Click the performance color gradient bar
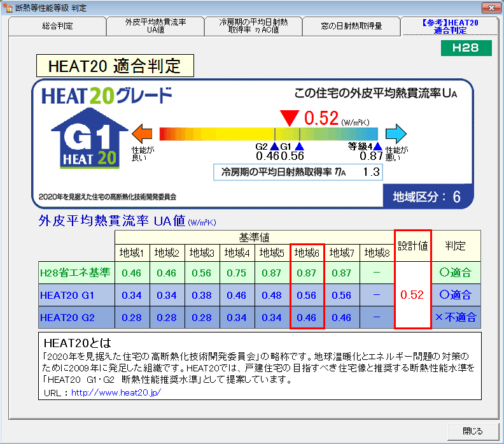This screenshot has width=504, height=444. pyautogui.click(x=269, y=134)
